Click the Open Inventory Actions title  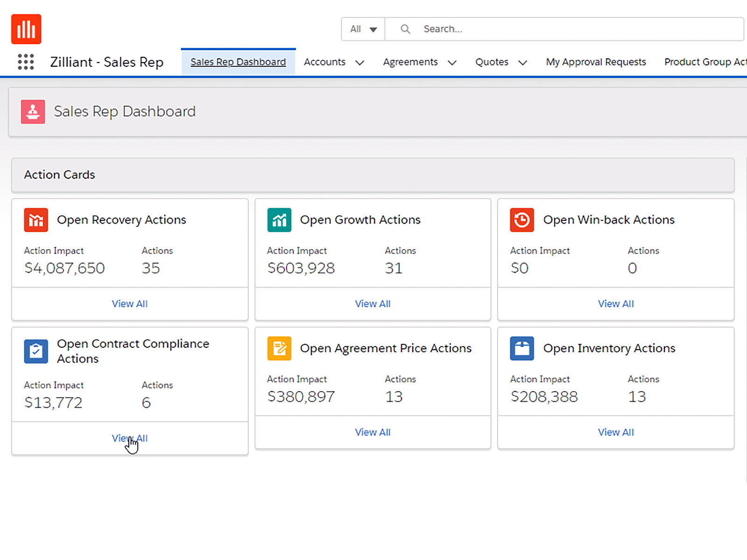point(609,348)
